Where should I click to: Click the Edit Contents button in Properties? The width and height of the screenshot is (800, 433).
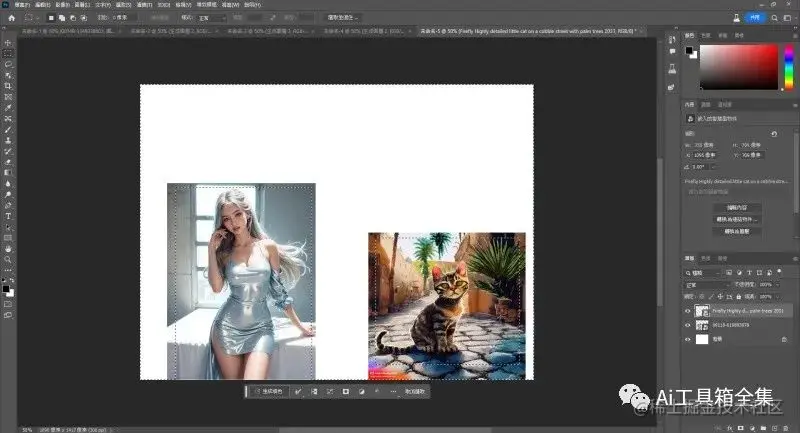pyautogui.click(x=737, y=208)
